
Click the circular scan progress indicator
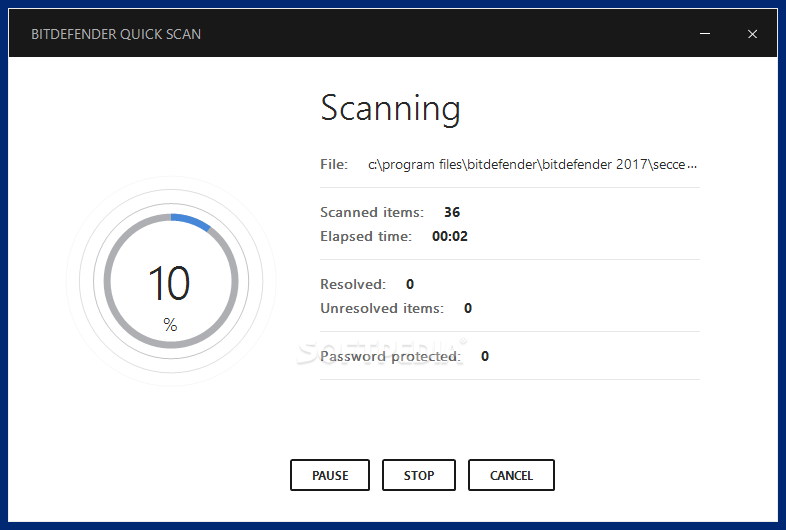click(x=171, y=281)
